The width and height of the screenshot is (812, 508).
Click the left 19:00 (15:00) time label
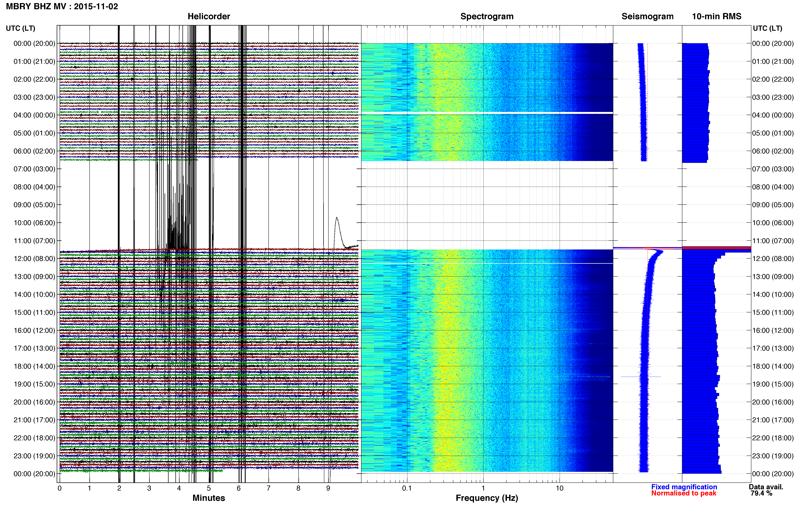[34, 384]
